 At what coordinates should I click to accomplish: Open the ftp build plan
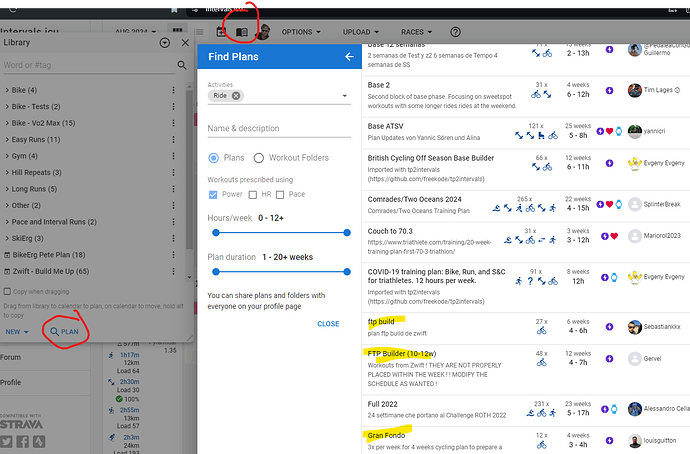click(381, 322)
